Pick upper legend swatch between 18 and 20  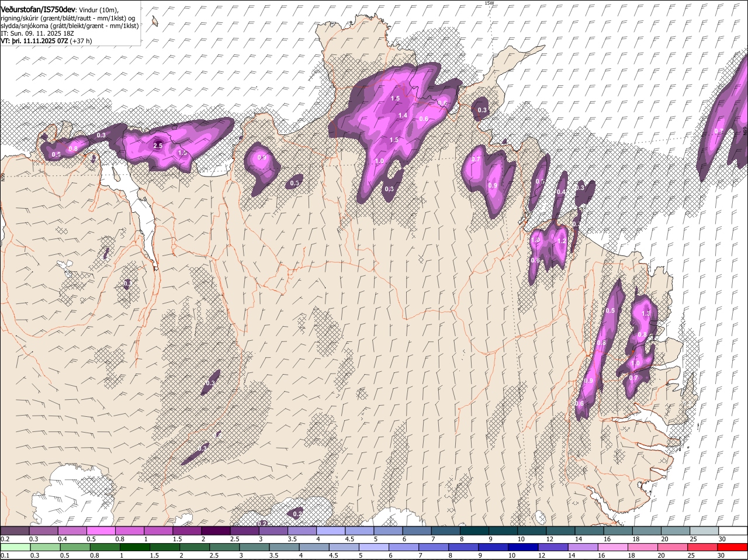click(647, 531)
